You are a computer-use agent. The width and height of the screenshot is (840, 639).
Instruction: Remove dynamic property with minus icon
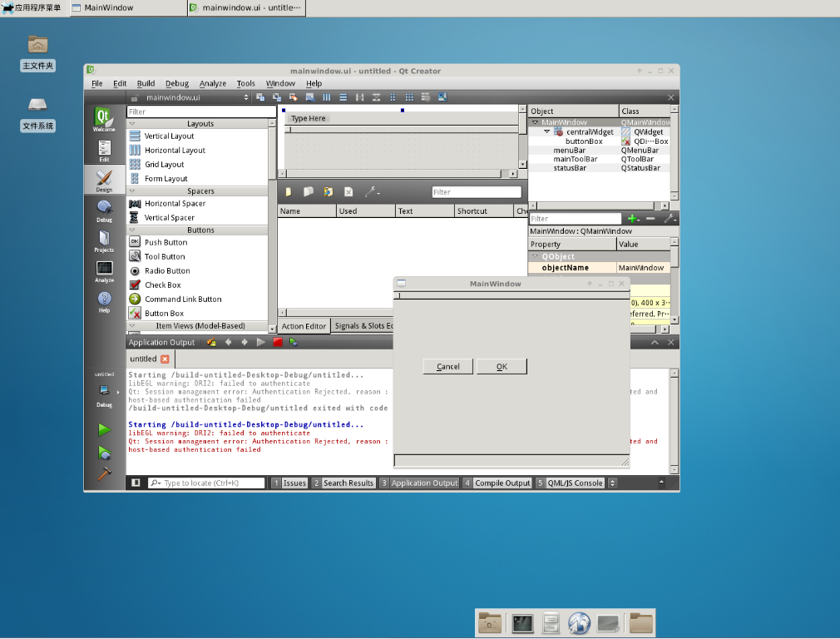click(651, 218)
